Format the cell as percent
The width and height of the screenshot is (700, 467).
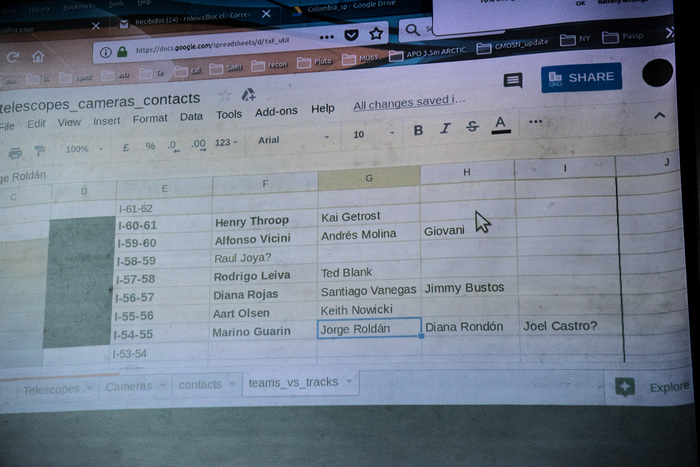(x=150, y=146)
